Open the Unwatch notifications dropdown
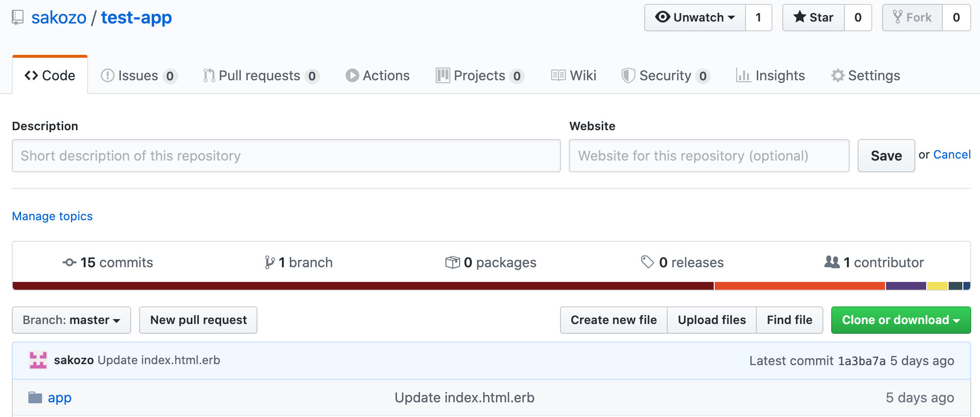This screenshot has width=980, height=417. (695, 18)
